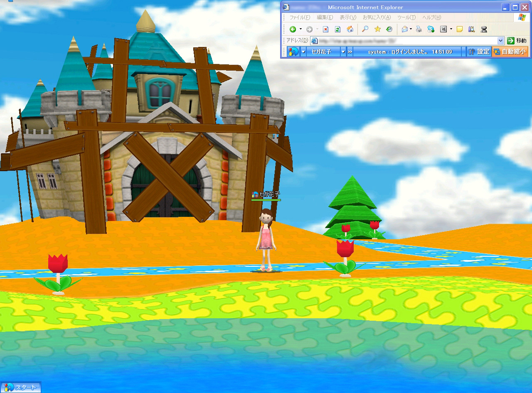Click the Mail envelope icon

tap(404, 29)
